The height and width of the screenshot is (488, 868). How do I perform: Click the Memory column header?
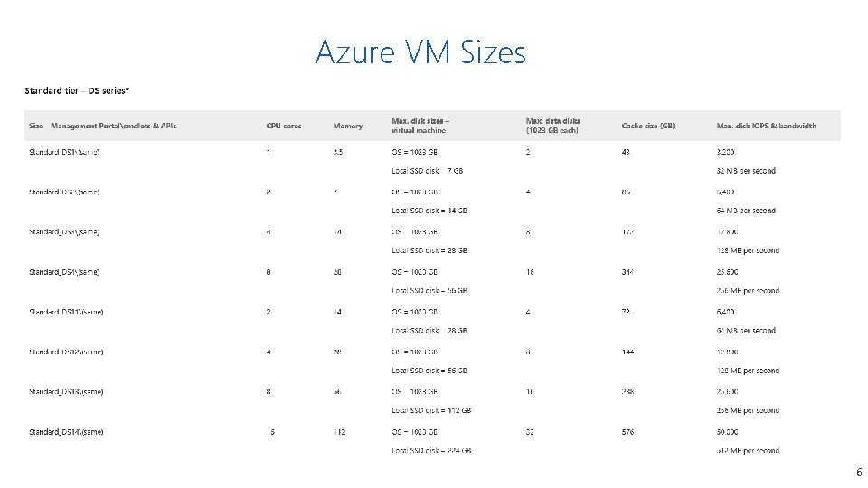pyautogui.click(x=347, y=126)
